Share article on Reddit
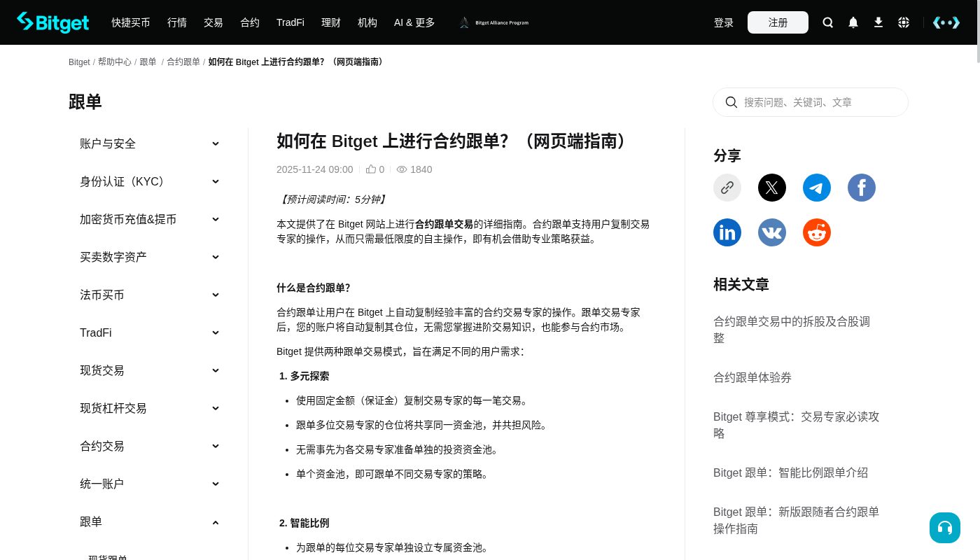The height and width of the screenshot is (560, 980). click(817, 232)
